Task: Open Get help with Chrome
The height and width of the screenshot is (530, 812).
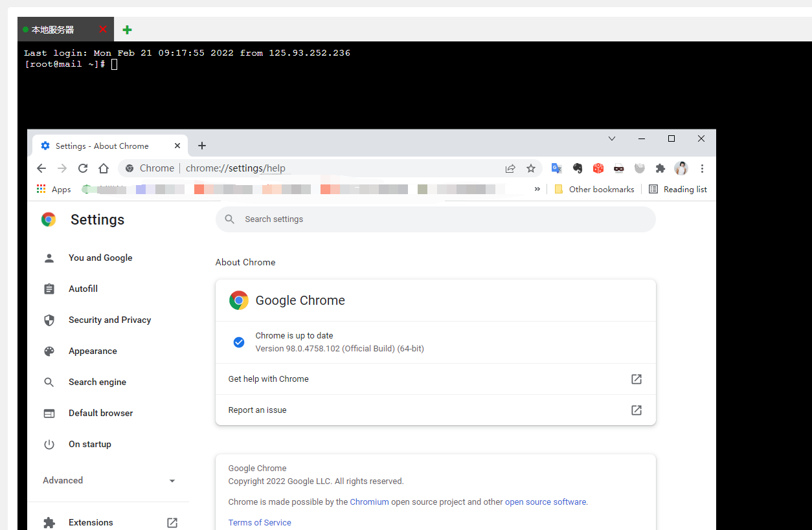Action: (x=436, y=379)
